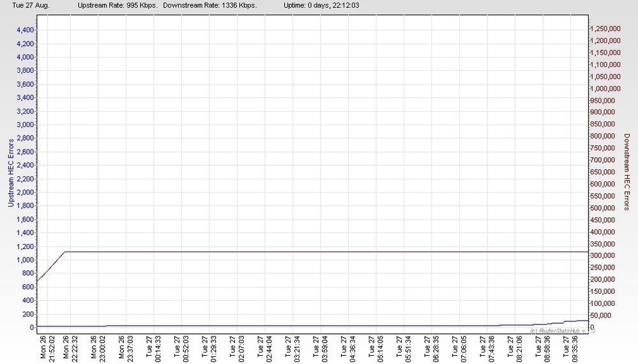The height and width of the screenshot is (364, 638).
Task: Click the 1,100,000 downstream axis label
Action: [x=605, y=64]
